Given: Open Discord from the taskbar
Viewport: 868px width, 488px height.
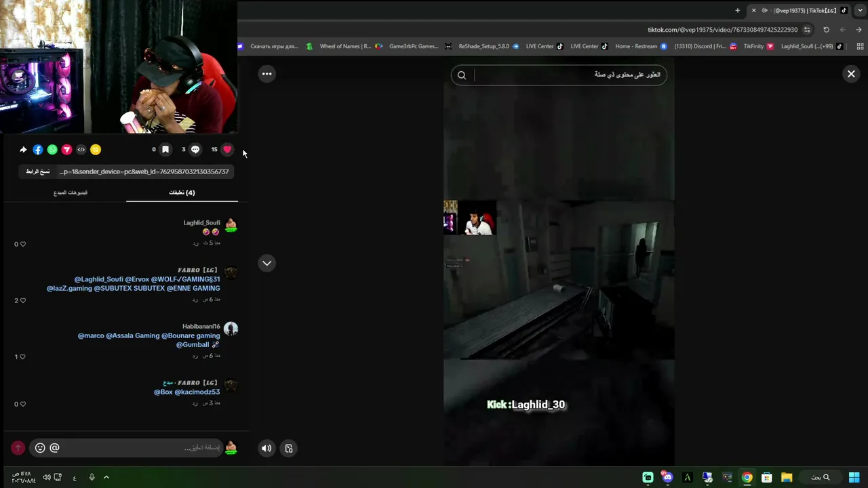Looking at the screenshot, I should [x=667, y=477].
